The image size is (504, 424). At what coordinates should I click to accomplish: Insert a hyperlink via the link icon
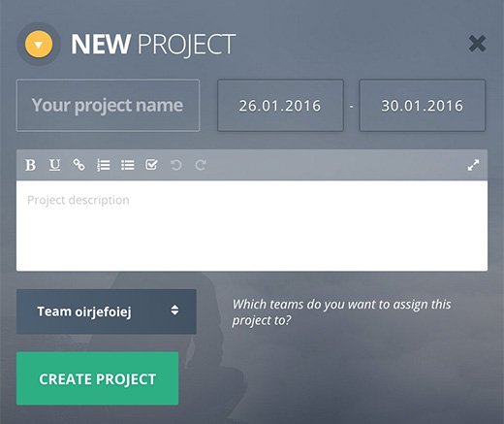79,165
